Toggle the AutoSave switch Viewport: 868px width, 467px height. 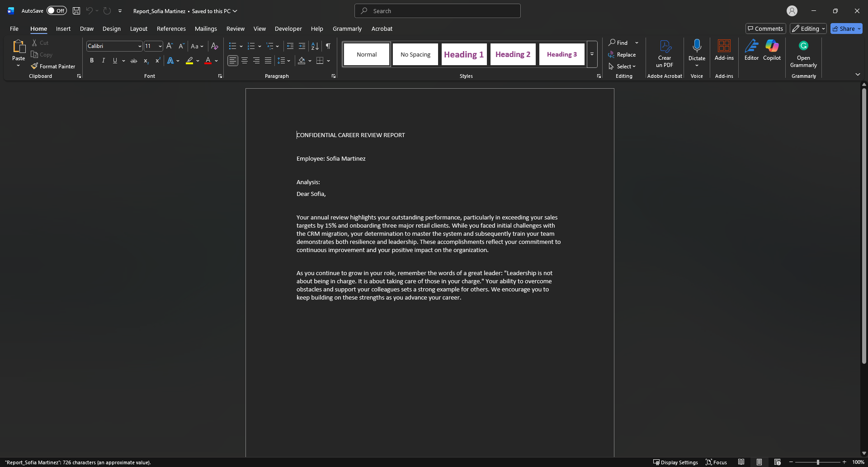(57, 11)
